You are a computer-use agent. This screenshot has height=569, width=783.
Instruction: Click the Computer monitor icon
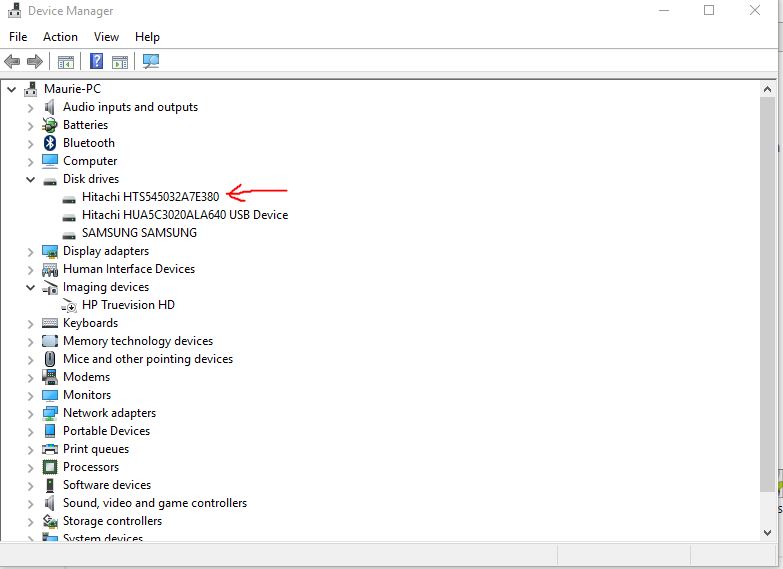click(49, 161)
